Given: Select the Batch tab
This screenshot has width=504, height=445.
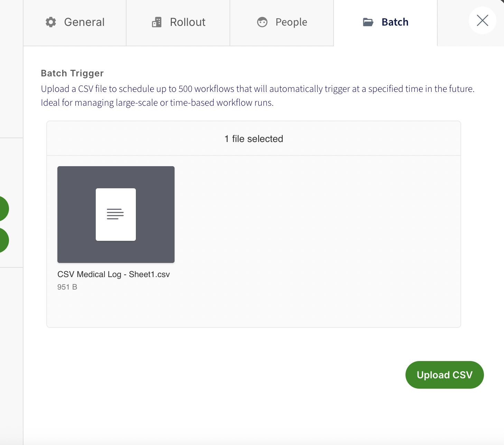Looking at the screenshot, I should tap(385, 22).
